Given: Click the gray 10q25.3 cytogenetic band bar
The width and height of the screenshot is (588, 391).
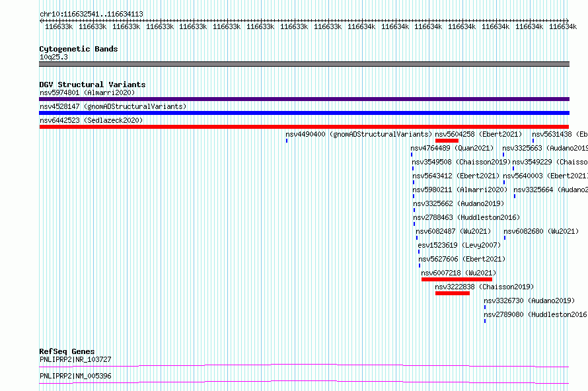Looking at the screenshot, I should pyautogui.click(x=304, y=64).
